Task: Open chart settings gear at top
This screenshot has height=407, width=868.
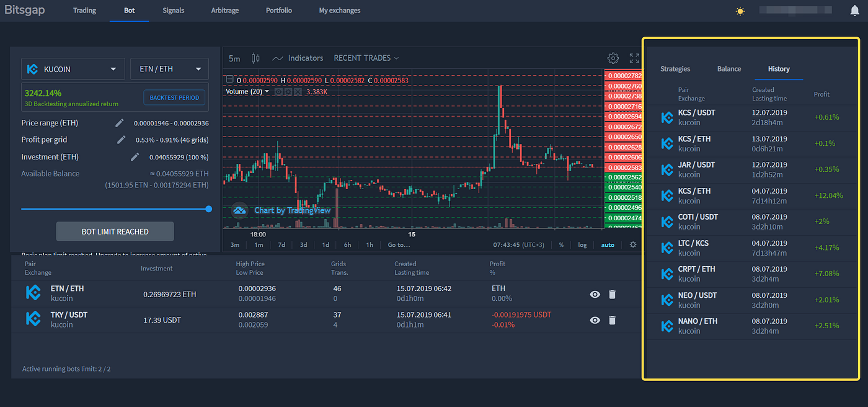Action: coord(613,58)
